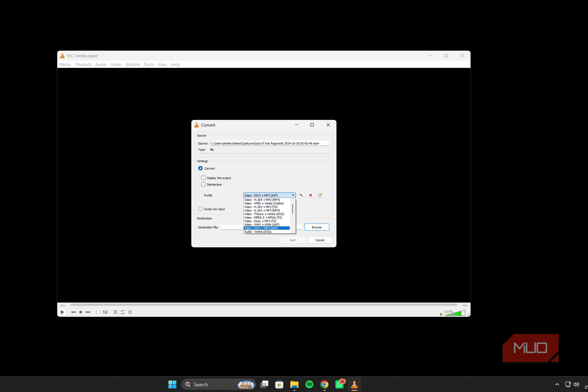The height and width of the screenshot is (392, 588).
Task: Enable Display the output checkbox
Action: pos(203,178)
